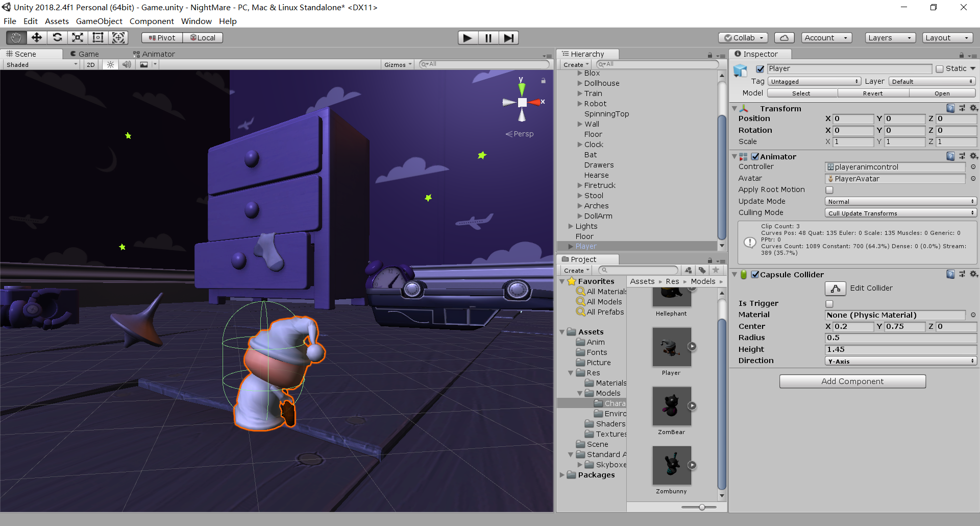Open the Layer dropdown
Image resolution: width=980 pixels, height=526 pixels.
click(932, 82)
